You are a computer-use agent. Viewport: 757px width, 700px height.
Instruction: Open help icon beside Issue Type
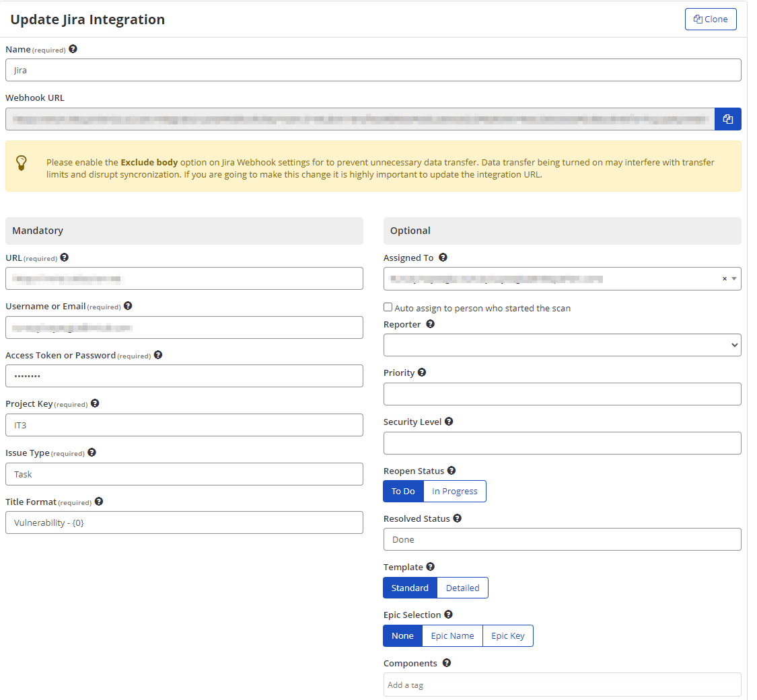tap(92, 453)
